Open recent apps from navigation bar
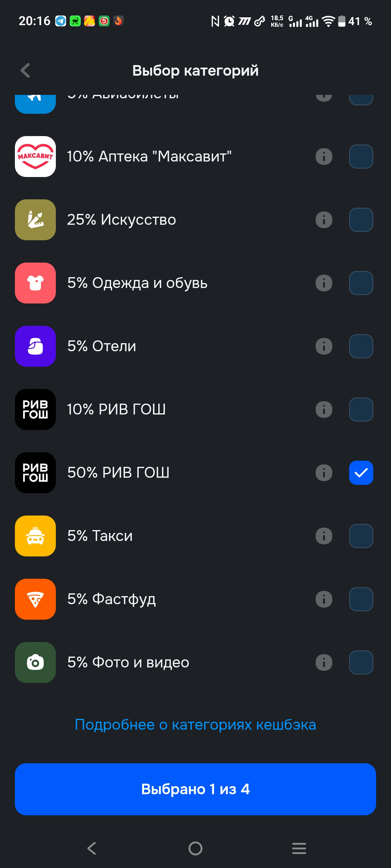This screenshot has height=868, width=391. [x=299, y=848]
